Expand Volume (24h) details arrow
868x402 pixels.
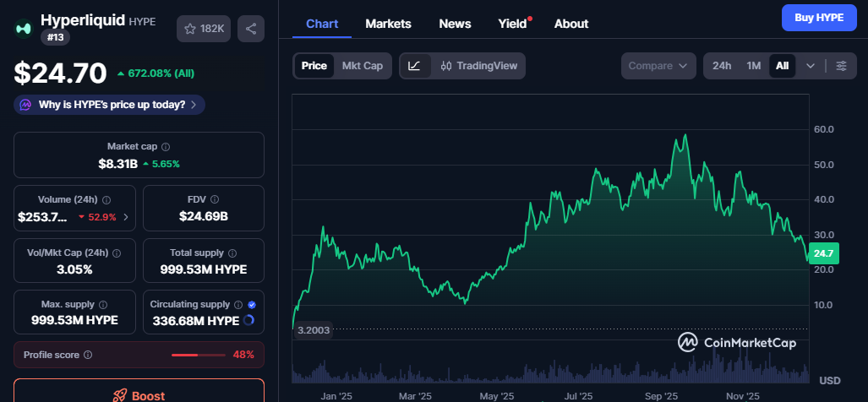(x=127, y=217)
